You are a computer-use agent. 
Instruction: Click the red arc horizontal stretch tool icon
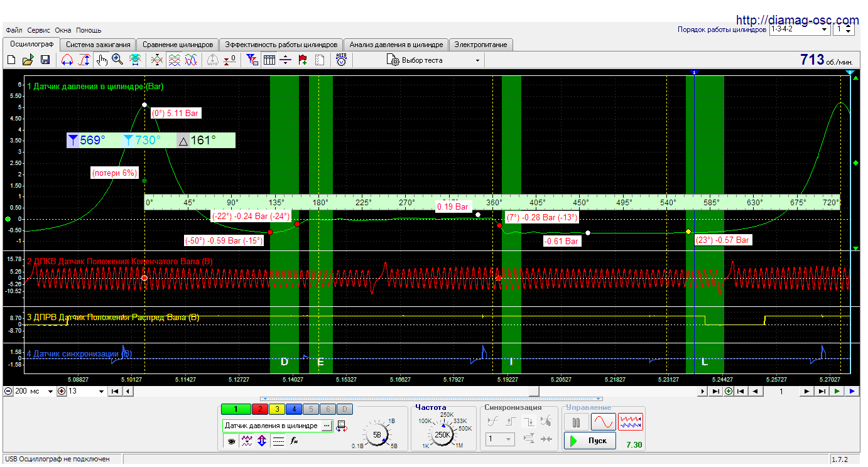point(67,60)
